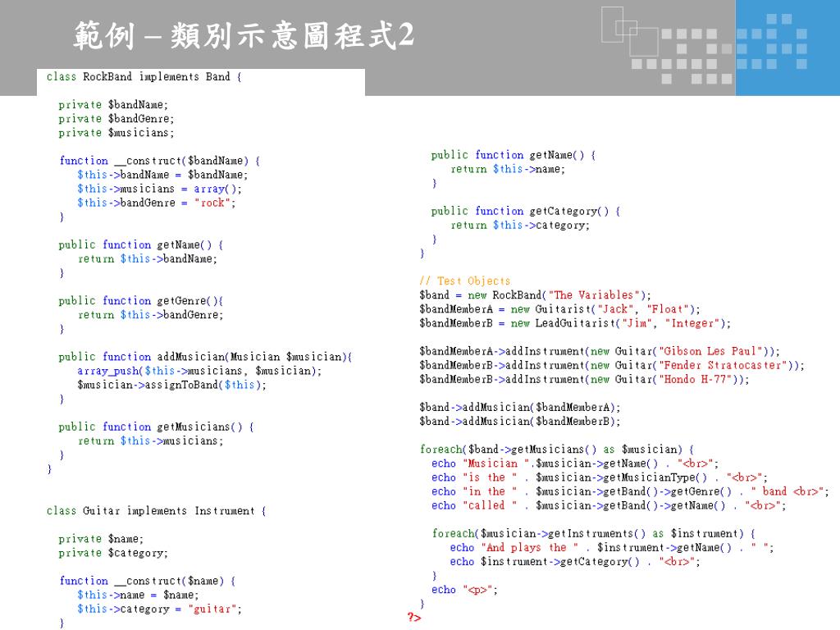This screenshot has height=630, width=840.
Task: Click the echo "is the " getMusicianType line
Action: pos(600,477)
